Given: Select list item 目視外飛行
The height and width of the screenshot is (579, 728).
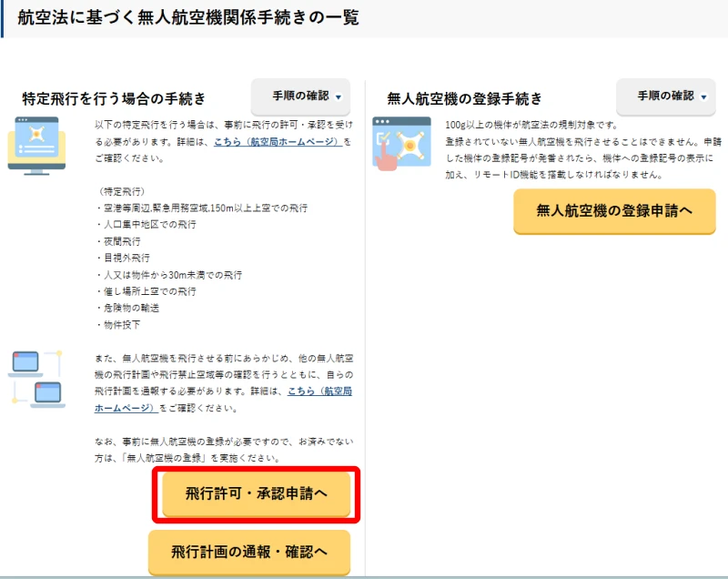Looking at the screenshot, I should click(x=123, y=259).
